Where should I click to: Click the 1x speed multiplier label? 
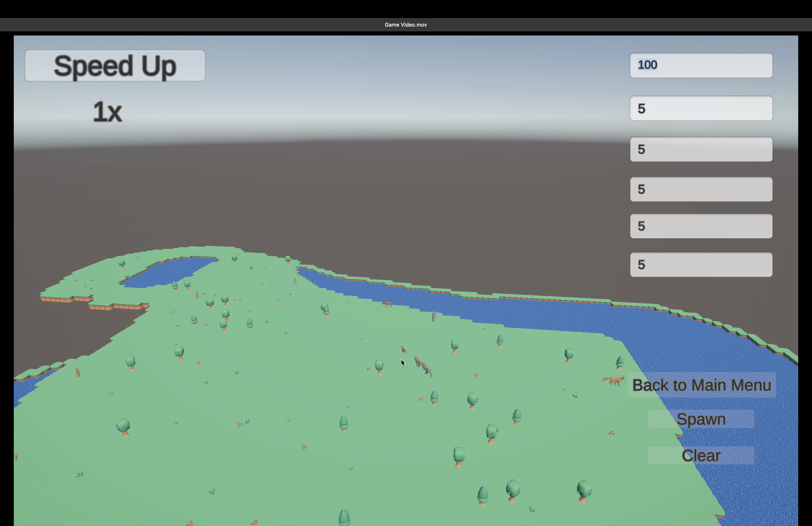[x=108, y=112]
